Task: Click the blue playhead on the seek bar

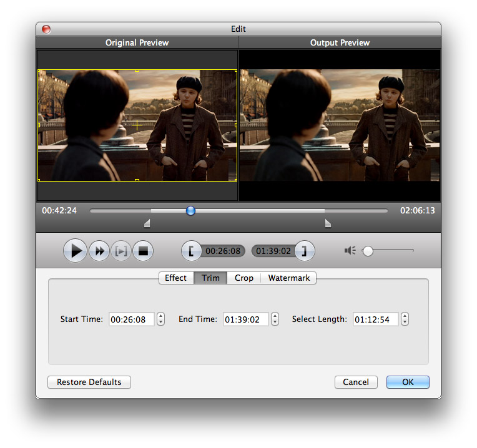Action: (190, 211)
